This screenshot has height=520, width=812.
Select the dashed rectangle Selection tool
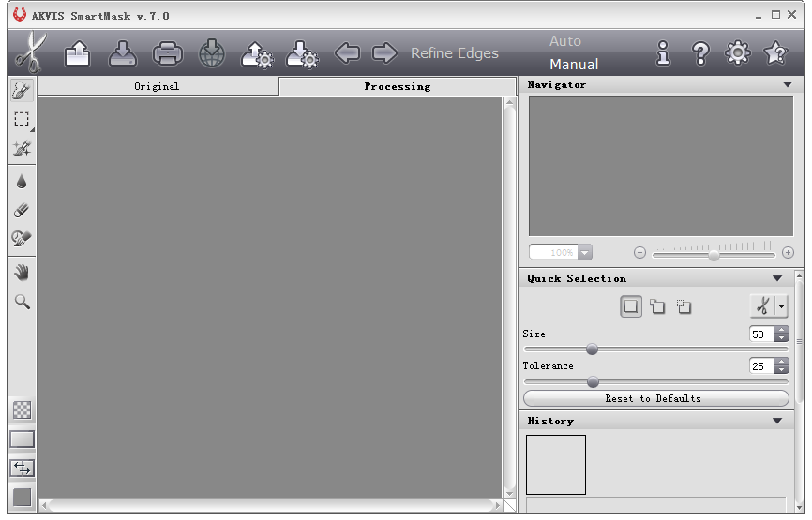[x=22, y=120]
